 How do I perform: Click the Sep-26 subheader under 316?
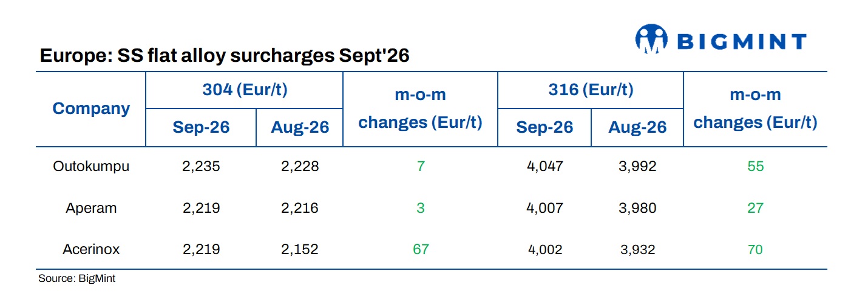coord(544,127)
